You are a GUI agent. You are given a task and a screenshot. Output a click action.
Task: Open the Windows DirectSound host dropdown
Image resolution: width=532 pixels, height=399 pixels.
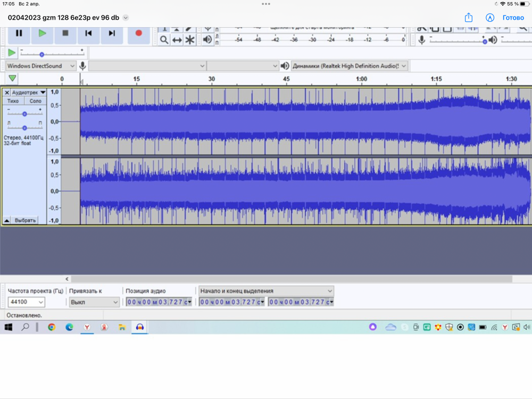(x=41, y=66)
